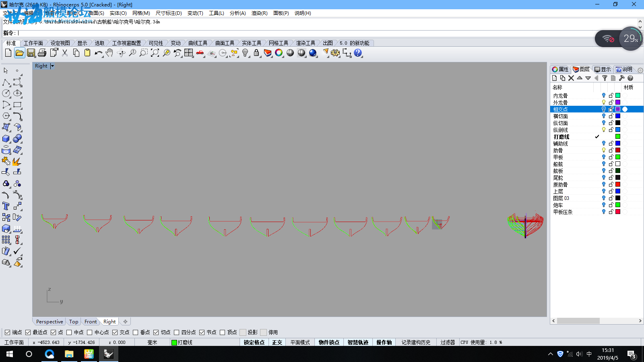Click the green color swatch of 打磨线 layer

pos(618,137)
